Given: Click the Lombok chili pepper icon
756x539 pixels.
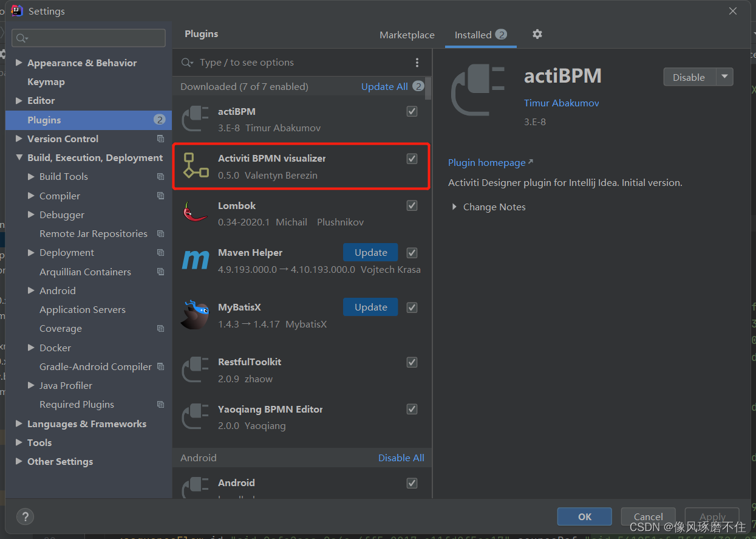Looking at the screenshot, I should coord(196,213).
